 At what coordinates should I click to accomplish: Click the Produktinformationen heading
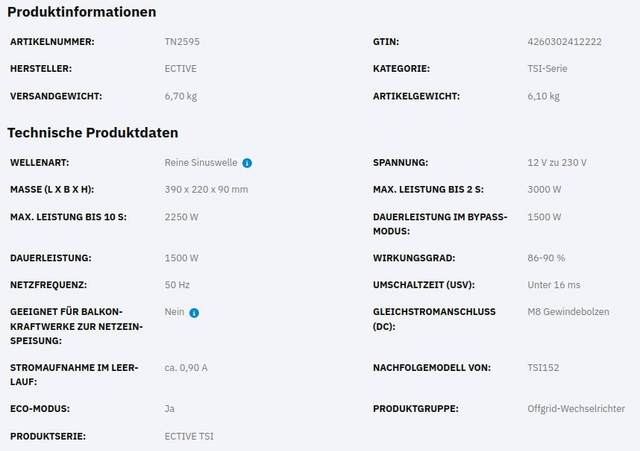click(82, 12)
